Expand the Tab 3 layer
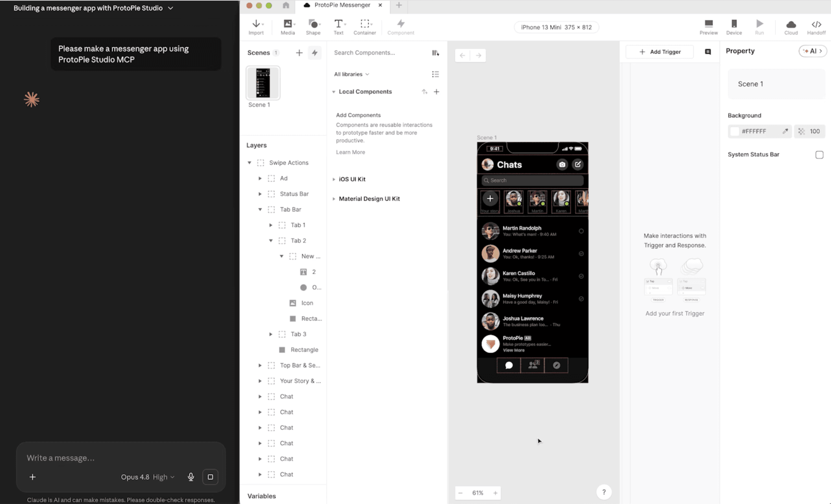 [x=271, y=334]
